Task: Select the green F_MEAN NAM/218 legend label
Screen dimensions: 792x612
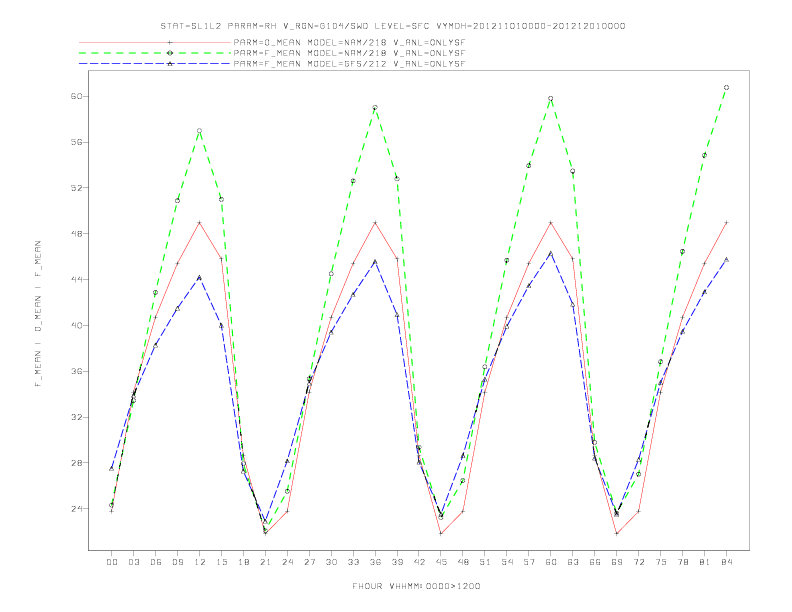Action: (x=349, y=53)
